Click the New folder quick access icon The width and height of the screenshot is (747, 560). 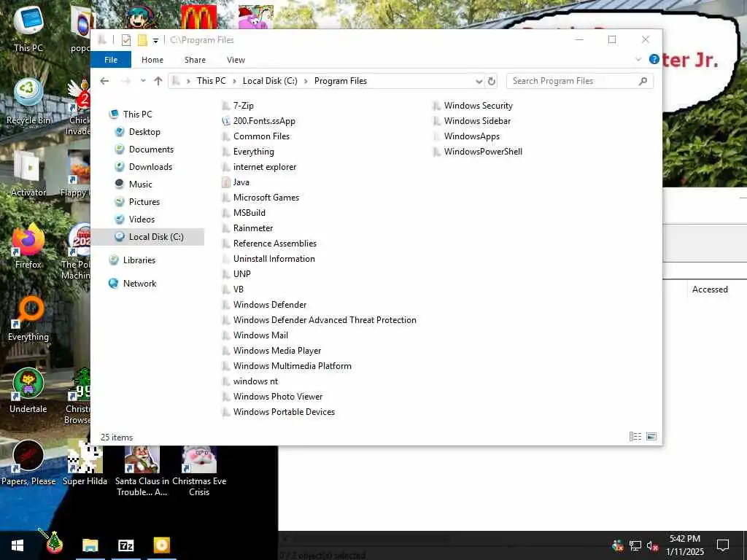[x=142, y=40]
